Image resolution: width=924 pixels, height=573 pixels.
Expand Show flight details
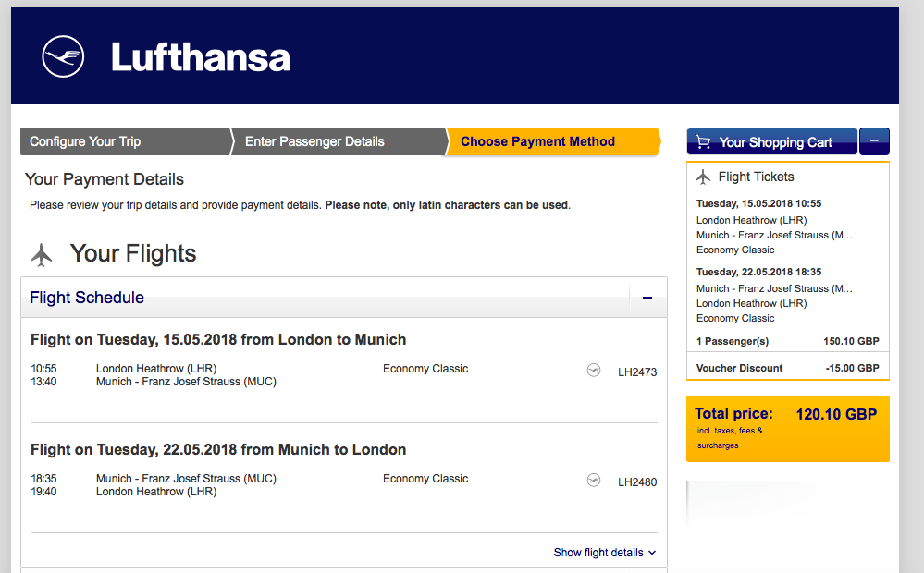(605, 553)
